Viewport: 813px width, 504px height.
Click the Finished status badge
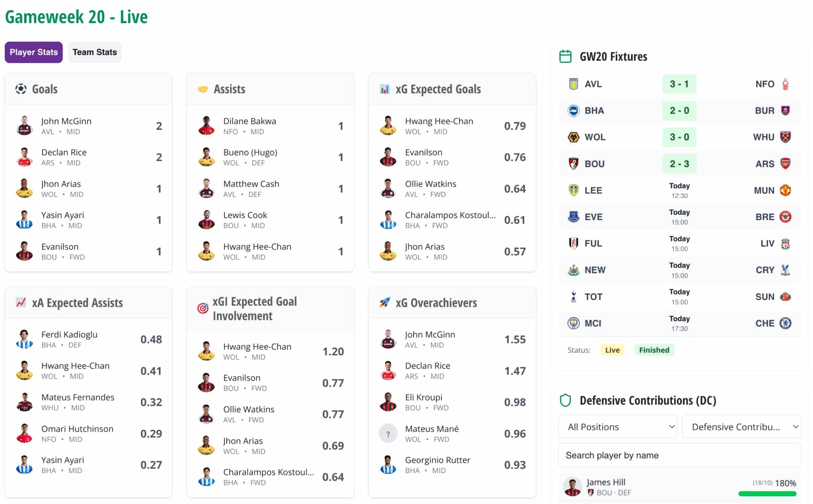tap(654, 350)
